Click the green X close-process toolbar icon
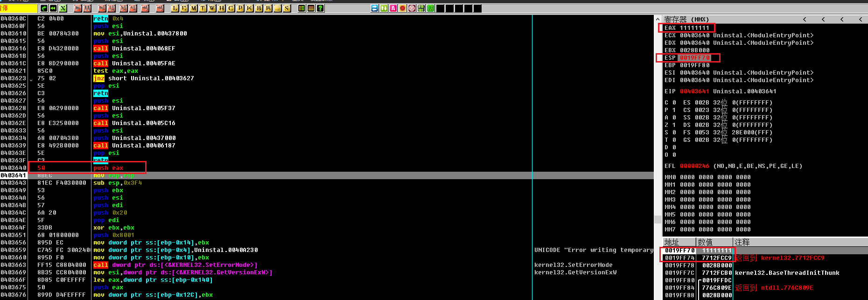868x300 pixels. point(63,8)
